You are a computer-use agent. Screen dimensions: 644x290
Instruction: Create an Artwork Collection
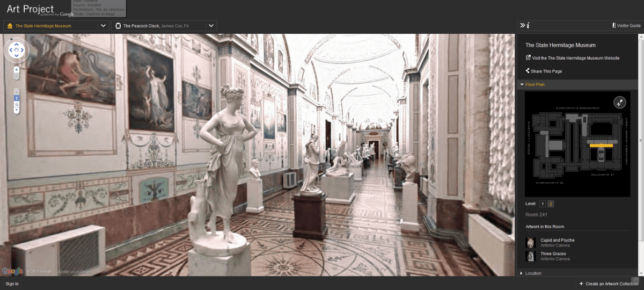coord(609,284)
